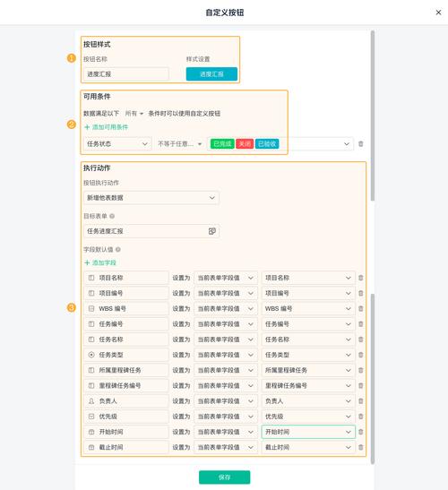Click 添加字段 link
The image size is (448, 490).
[100, 262]
